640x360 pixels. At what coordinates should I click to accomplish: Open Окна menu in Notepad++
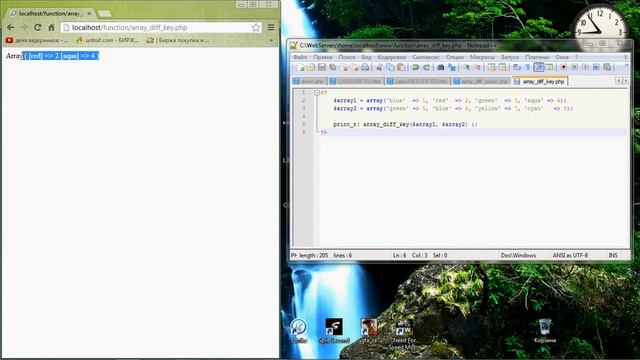[x=562, y=57]
